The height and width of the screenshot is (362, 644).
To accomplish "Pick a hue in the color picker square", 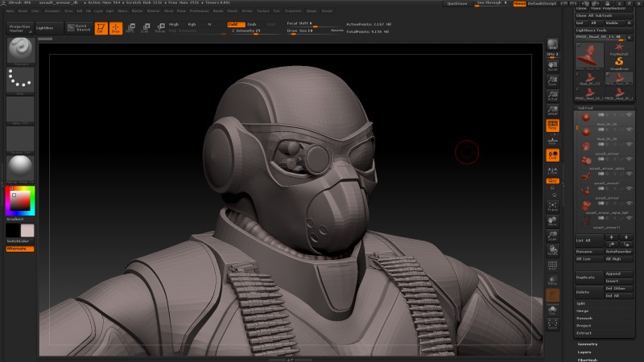I will click(20, 200).
